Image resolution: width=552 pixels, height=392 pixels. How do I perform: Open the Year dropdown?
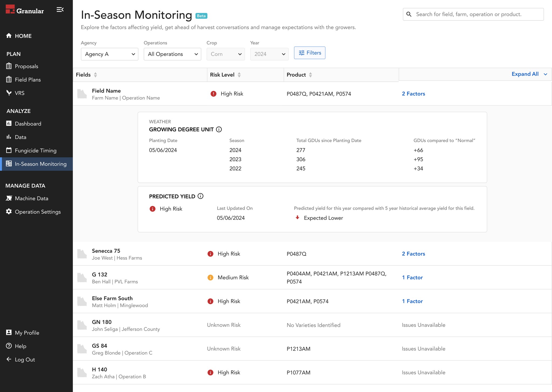coord(270,54)
